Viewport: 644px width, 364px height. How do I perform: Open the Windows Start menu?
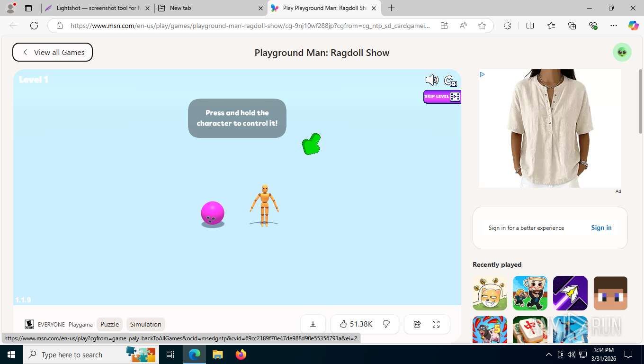click(x=11, y=355)
